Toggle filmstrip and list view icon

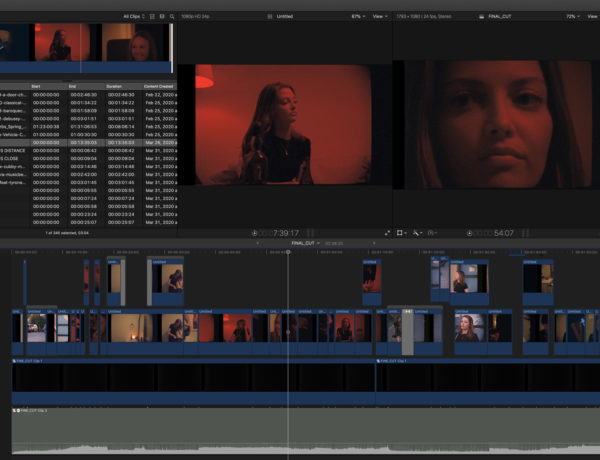tap(151, 17)
